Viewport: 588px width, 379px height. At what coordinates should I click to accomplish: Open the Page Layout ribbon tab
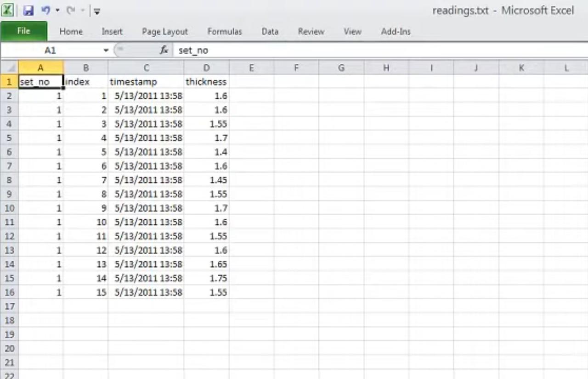(165, 32)
